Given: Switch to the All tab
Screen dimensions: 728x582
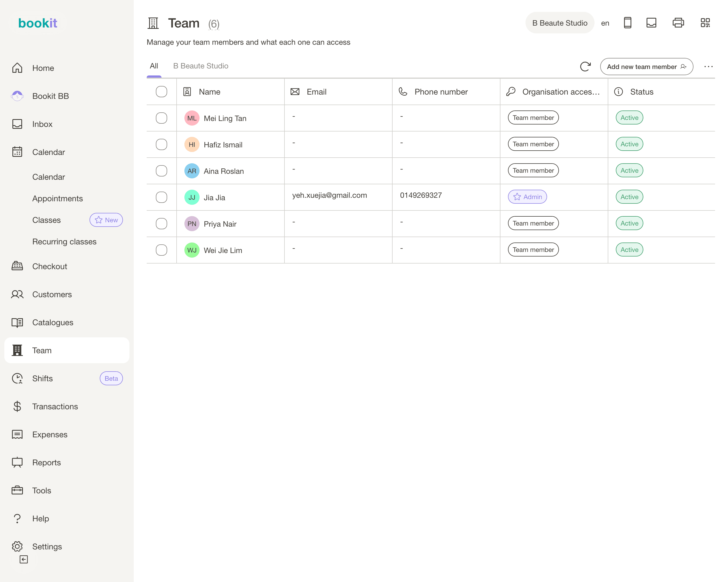Looking at the screenshot, I should tap(154, 66).
